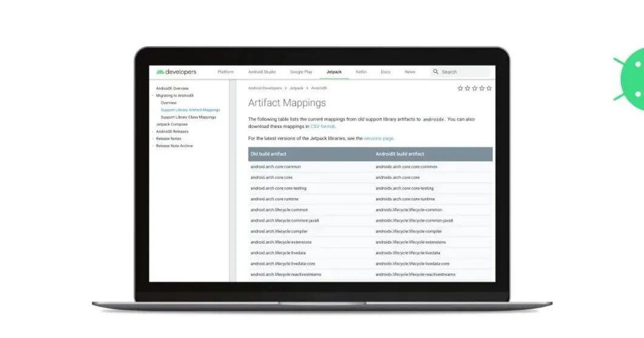
Task: Switch to the Google Play tab
Action: pyautogui.click(x=301, y=72)
